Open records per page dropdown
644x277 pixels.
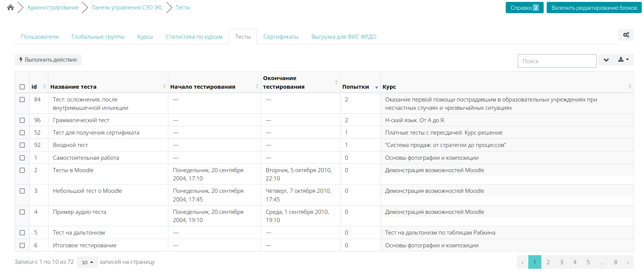[87, 262]
